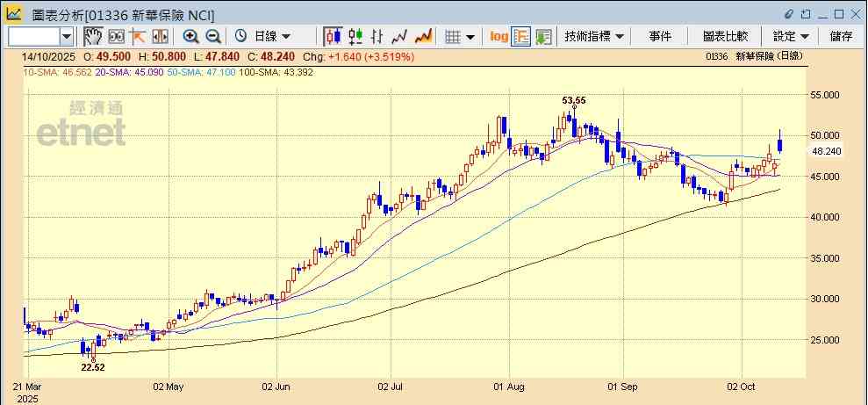Click the binoculars view icon
The height and width of the screenshot is (405, 868).
click(116, 36)
